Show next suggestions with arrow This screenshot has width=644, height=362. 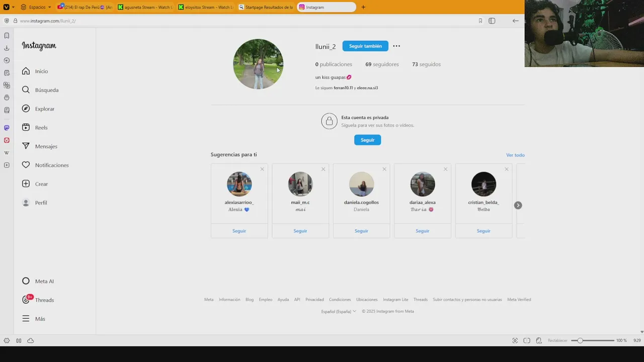pyautogui.click(x=518, y=205)
